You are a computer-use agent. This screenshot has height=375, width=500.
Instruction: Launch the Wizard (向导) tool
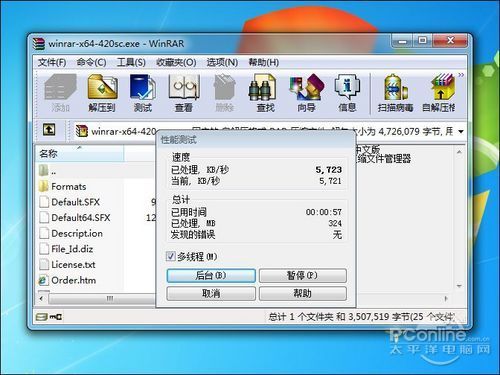click(x=306, y=93)
